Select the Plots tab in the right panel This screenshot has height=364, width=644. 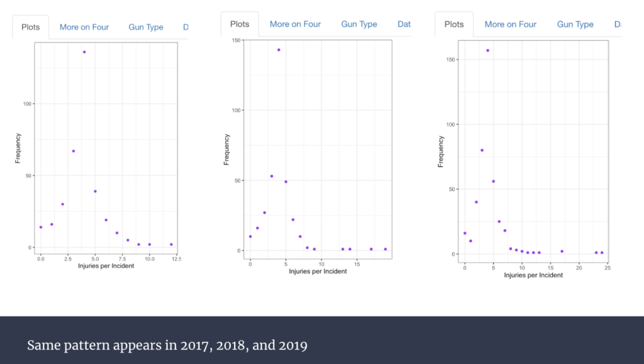click(x=454, y=25)
